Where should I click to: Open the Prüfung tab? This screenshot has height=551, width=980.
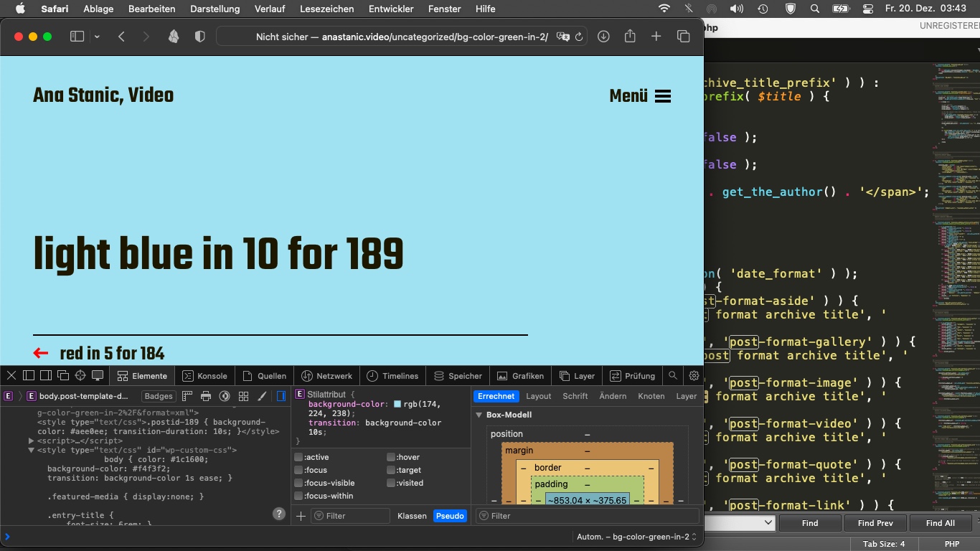click(633, 375)
